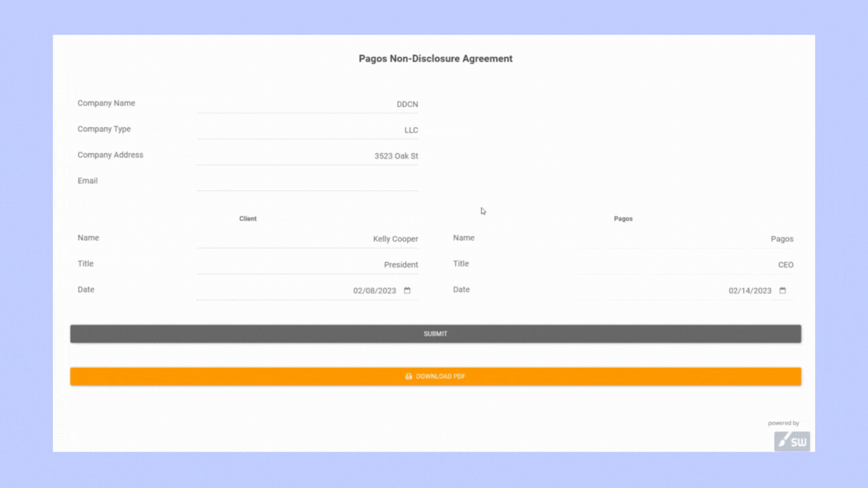Click the Name label in the Client section
868x488 pixels.
pos(88,238)
